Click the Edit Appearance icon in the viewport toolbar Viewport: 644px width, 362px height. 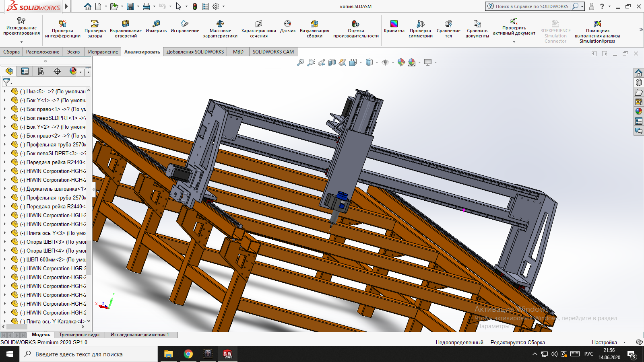tap(401, 62)
